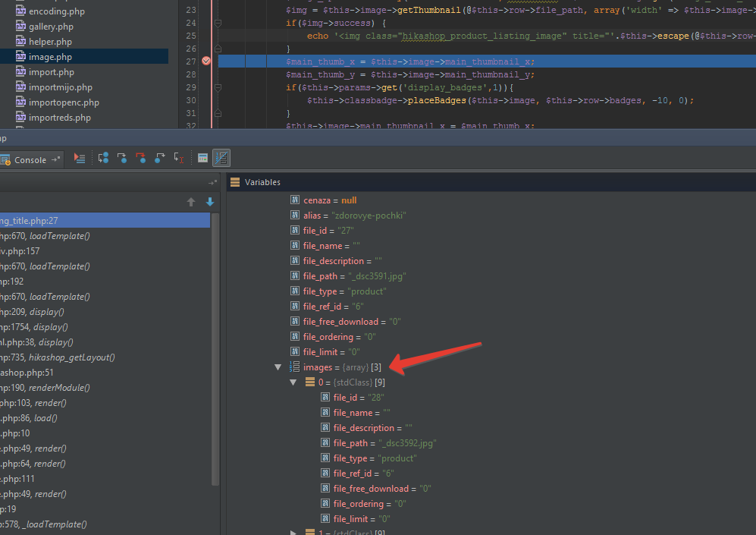756x535 pixels.
Task: Click the Step Out debugger icon
Action: 159,158
